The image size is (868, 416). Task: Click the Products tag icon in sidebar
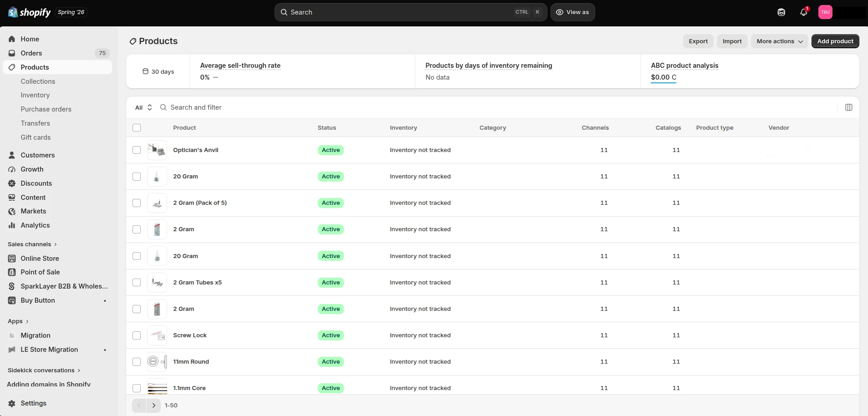coord(12,67)
